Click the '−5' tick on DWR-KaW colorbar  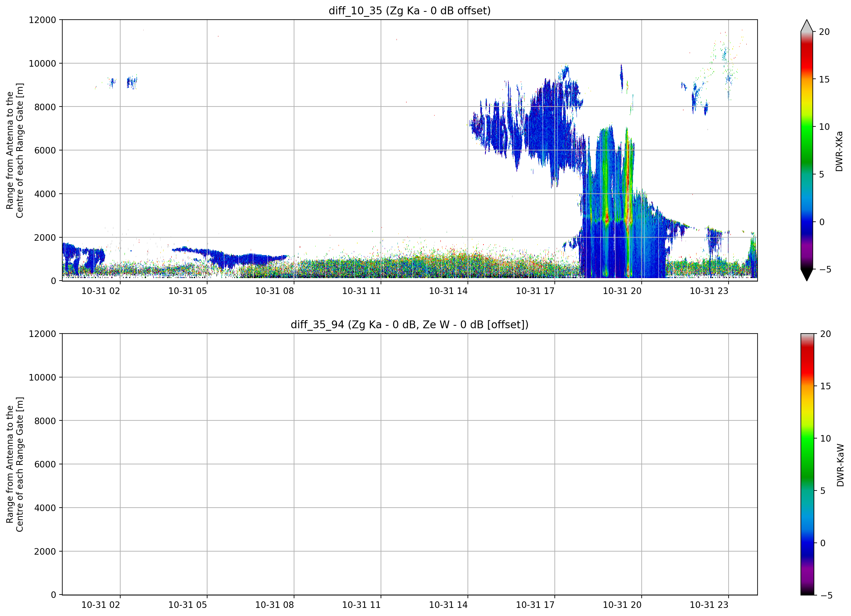click(826, 595)
